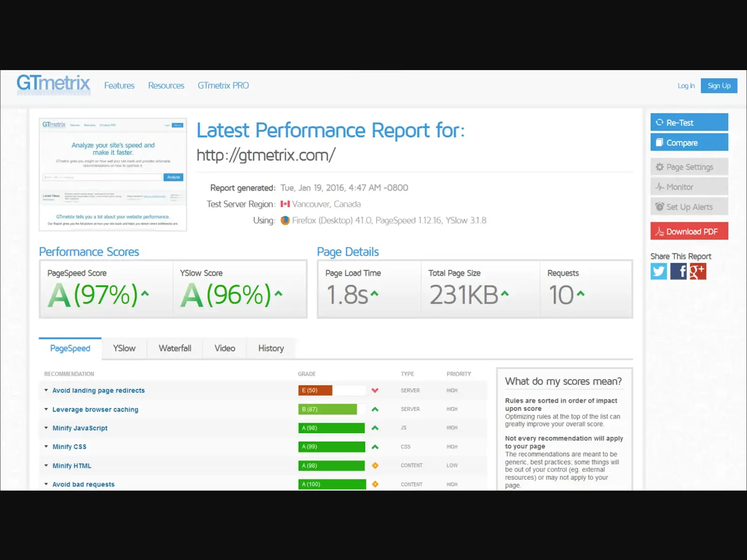Viewport: 747px width, 560px height.
Task: Open the Waterfall tab
Action: 175,348
